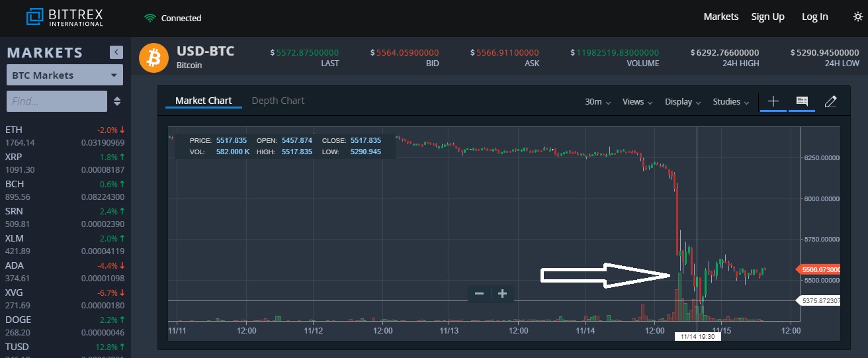Switch to the Market Chart tab
Screen dimensions: 868x358
tap(204, 101)
